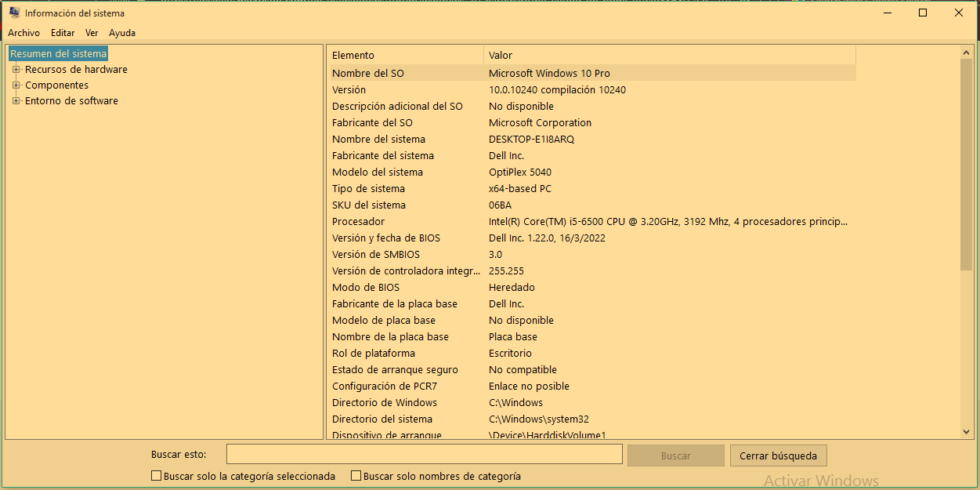This screenshot has width=980, height=490.
Task: Select Configuración de PCR7 row
Action: click(x=591, y=386)
